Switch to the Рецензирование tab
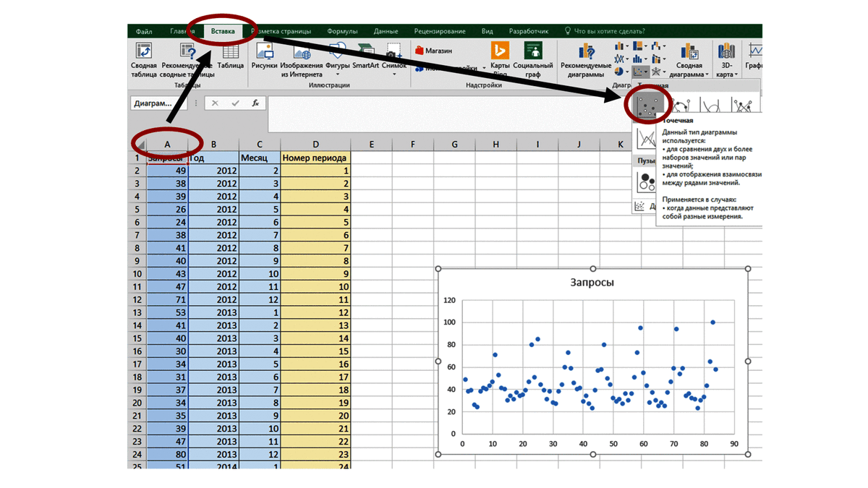This screenshot has height=488, width=868. point(440,32)
